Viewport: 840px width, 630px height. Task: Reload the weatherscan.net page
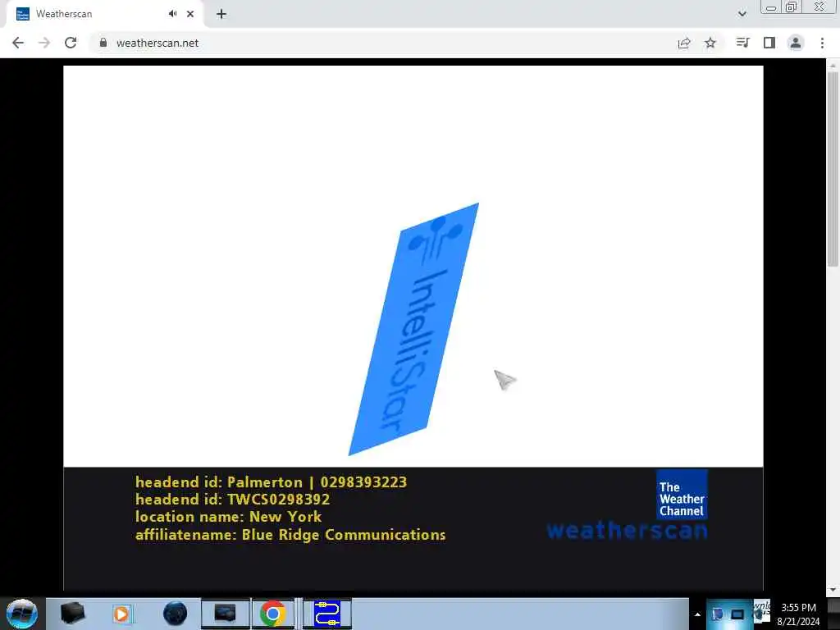[71, 43]
